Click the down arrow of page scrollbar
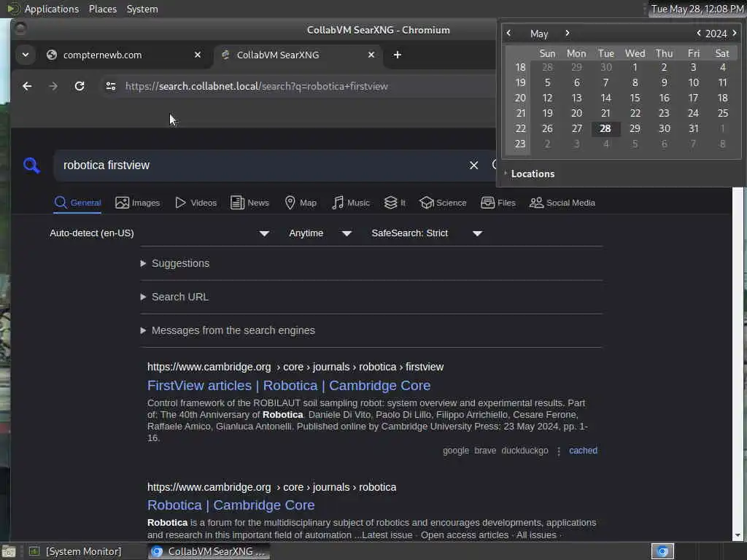The width and height of the screenshot is (747, 560). (x=738, y=536)
